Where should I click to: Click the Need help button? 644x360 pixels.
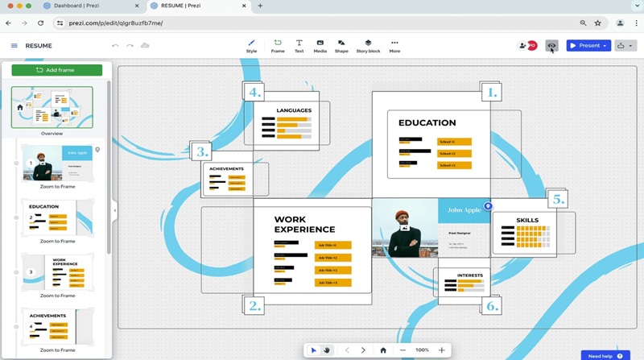(605, 355)
